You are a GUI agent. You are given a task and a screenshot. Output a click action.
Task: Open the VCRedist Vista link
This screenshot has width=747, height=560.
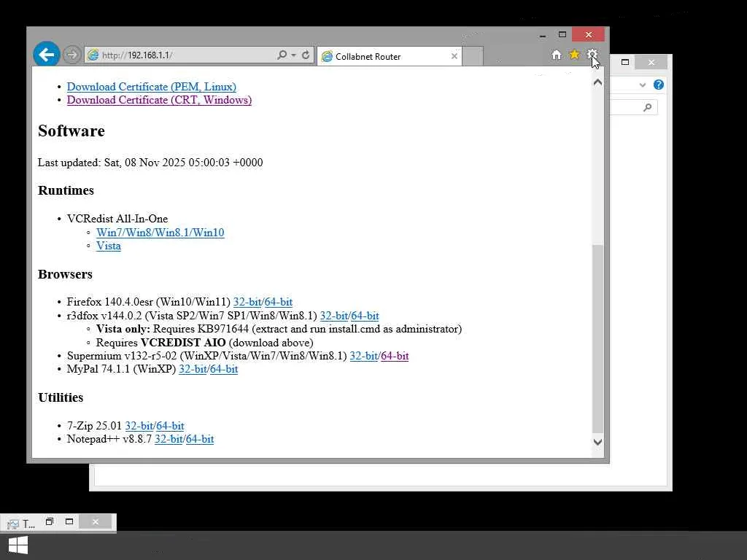[109, 246]
